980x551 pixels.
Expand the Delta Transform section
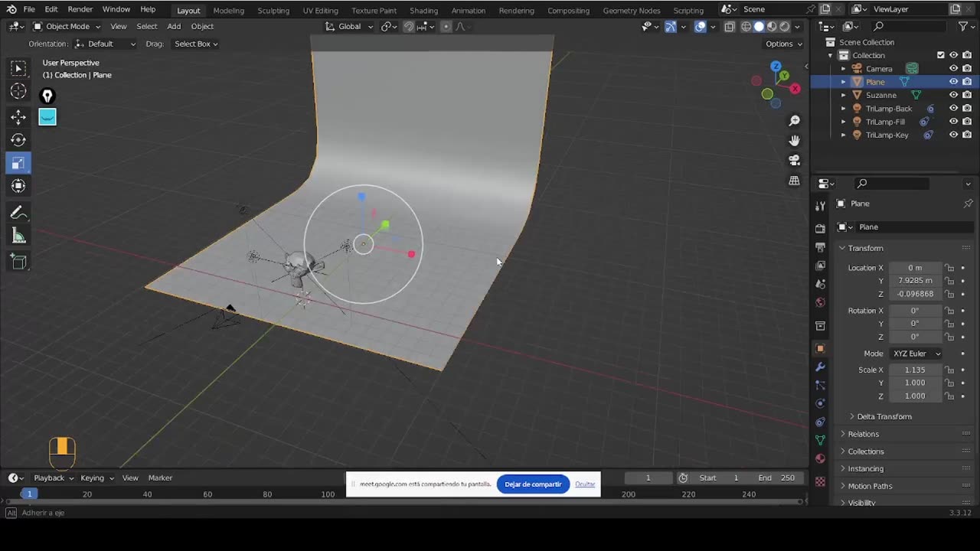[884, 416]
